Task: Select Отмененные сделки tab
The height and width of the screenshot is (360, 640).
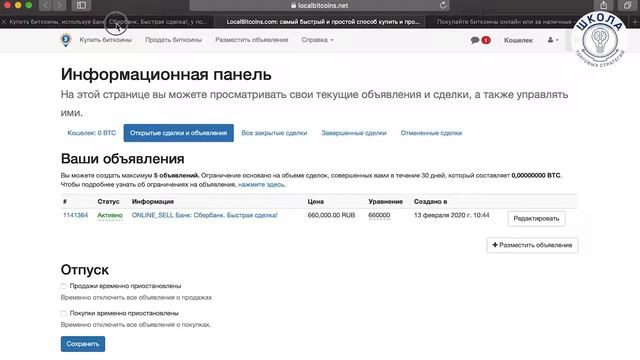Action: 431,133
